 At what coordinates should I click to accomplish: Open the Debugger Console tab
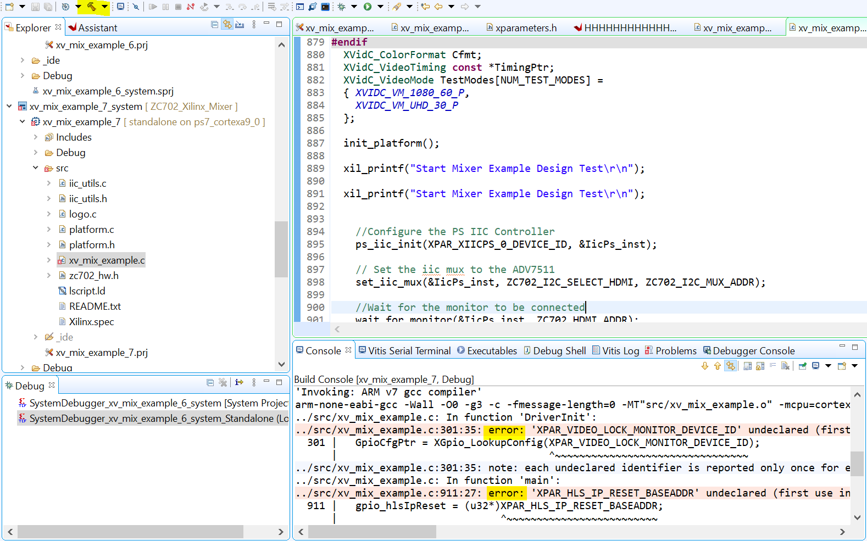(749, 351)
